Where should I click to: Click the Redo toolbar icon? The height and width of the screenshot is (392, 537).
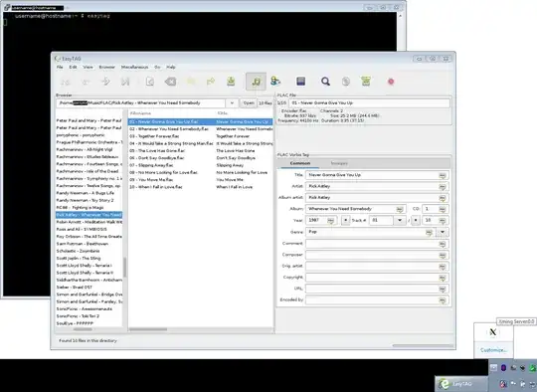(x=211, y=82)
